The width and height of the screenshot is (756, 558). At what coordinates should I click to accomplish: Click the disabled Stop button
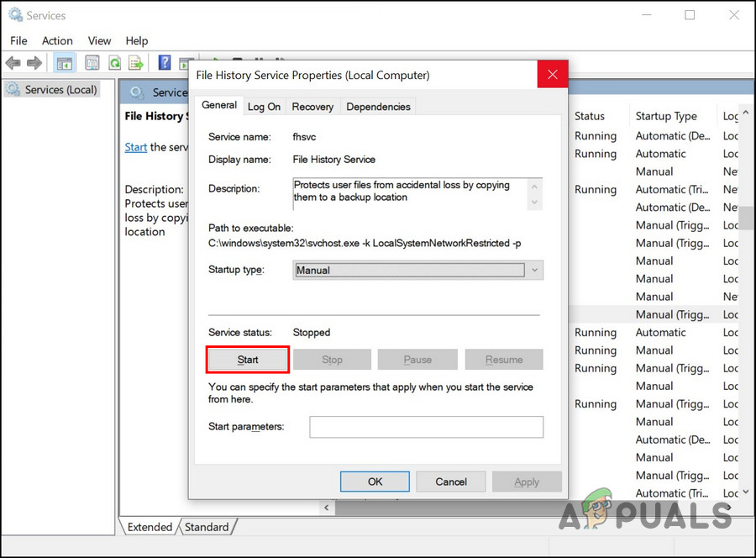(332, 360)
